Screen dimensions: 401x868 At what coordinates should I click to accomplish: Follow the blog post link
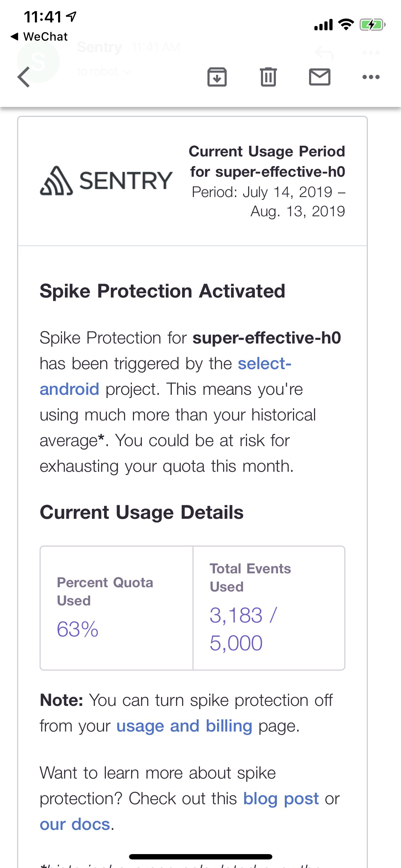[x=281, y=799]
